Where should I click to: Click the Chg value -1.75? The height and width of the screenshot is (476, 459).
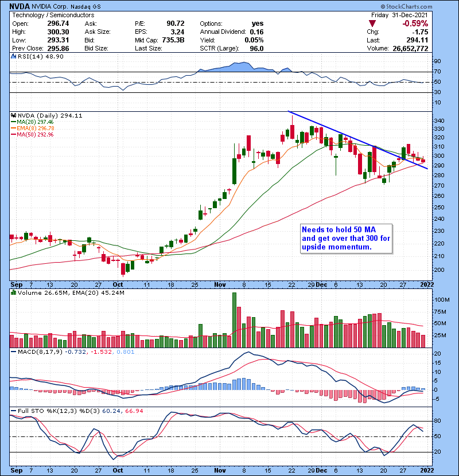(420, 32)
